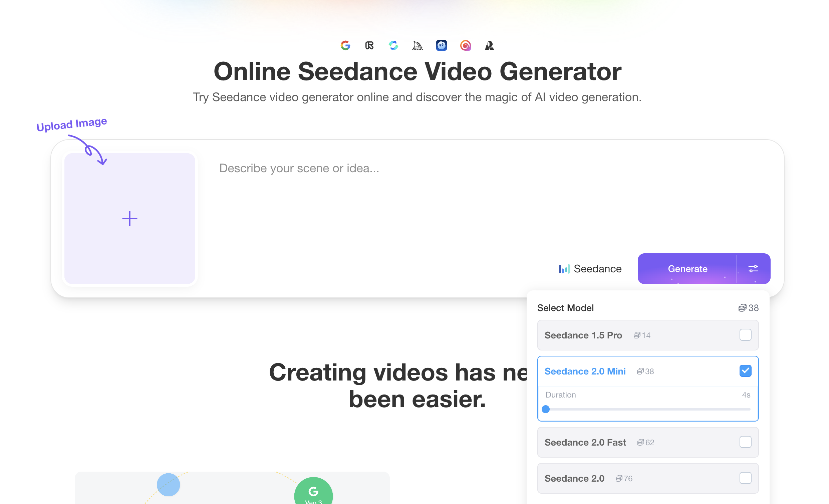Click the blue-green loop logo icon
The image size is (829, 504).
[393, 45]
